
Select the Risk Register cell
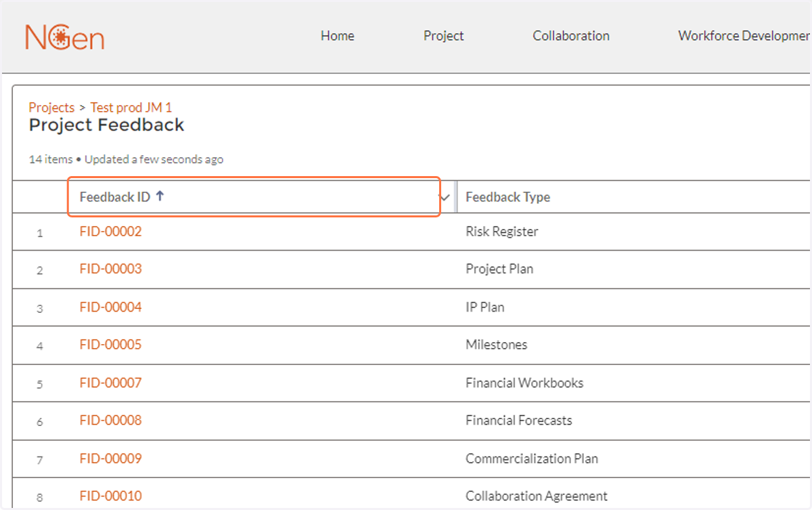tap(501, 232)
